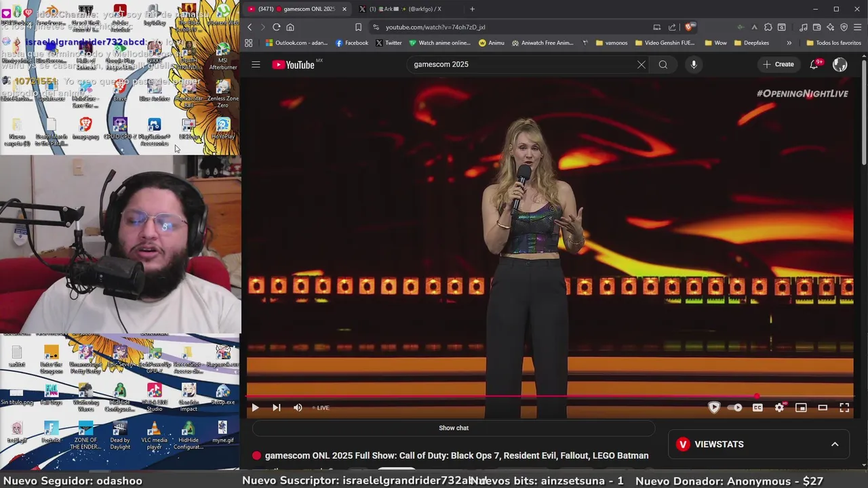Skip to next video in player
The image size is (868, 488).
pos(276,407)
